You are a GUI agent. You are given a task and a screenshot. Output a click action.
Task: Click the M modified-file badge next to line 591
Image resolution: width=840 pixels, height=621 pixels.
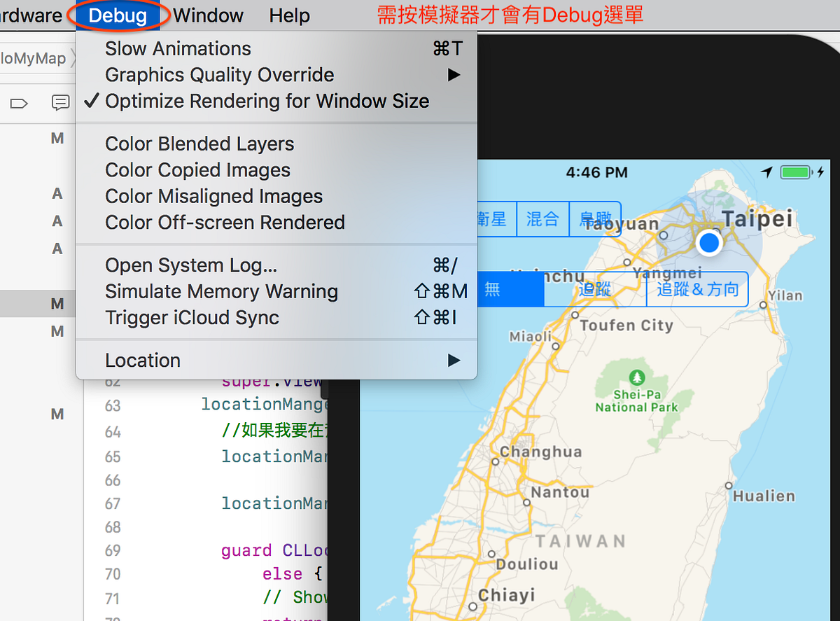(57, 414)
